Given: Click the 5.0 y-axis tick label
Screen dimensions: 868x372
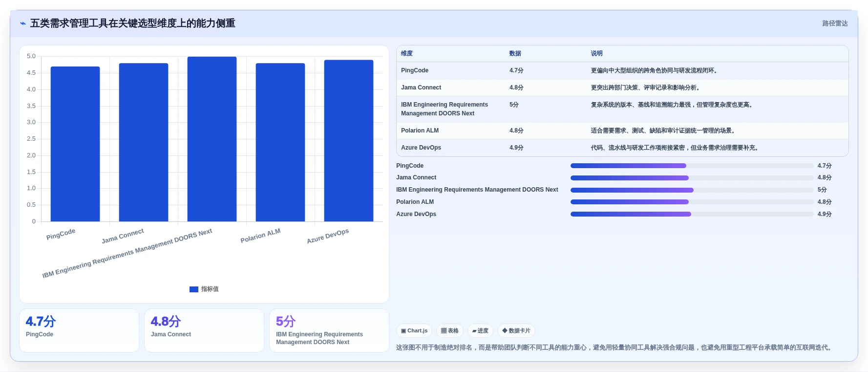Looking at the screenshot, I should [31, 56].
